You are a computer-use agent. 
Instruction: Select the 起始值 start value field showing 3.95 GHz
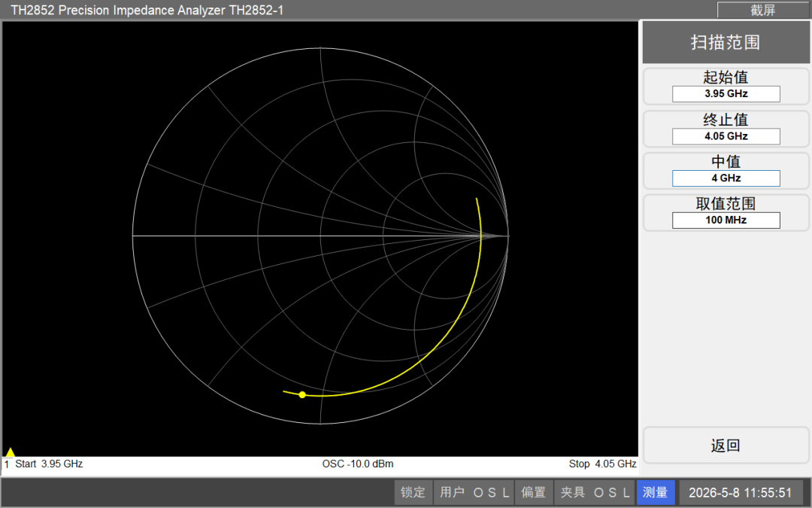[726, 94]
